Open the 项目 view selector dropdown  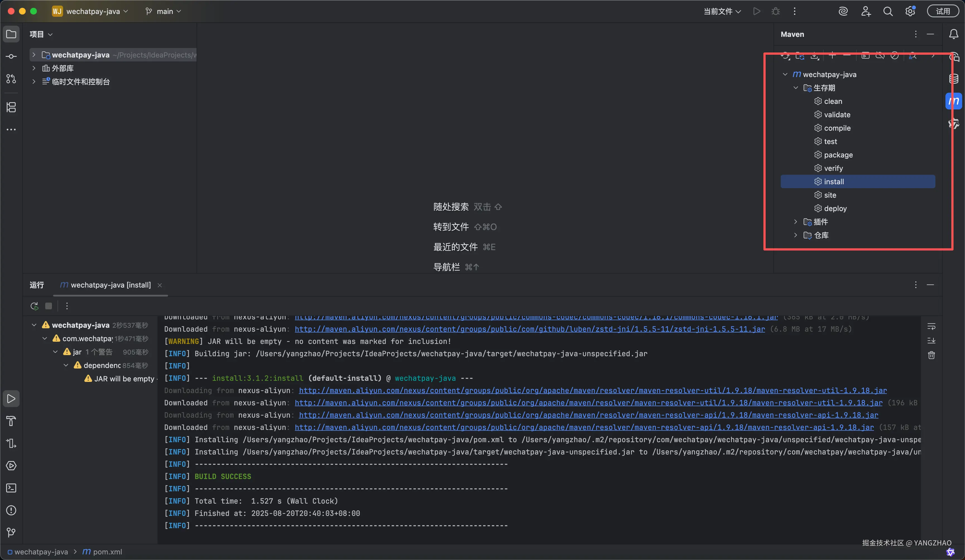point(41,34)
